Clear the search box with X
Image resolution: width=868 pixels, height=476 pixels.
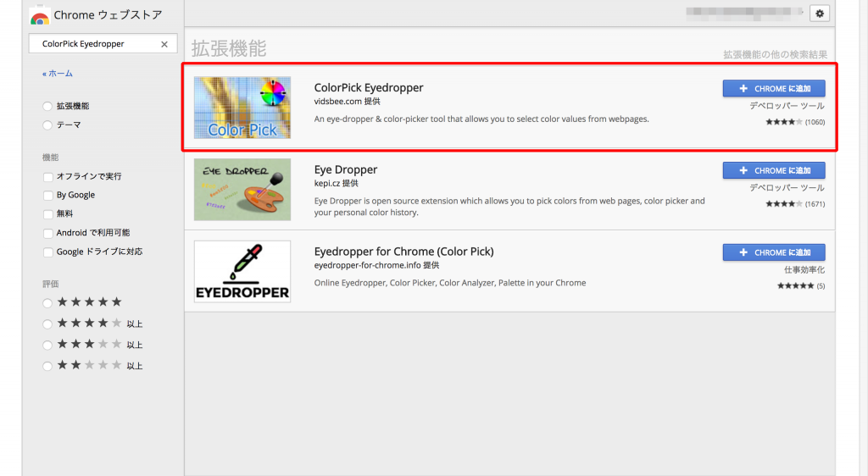pos(164,44)
